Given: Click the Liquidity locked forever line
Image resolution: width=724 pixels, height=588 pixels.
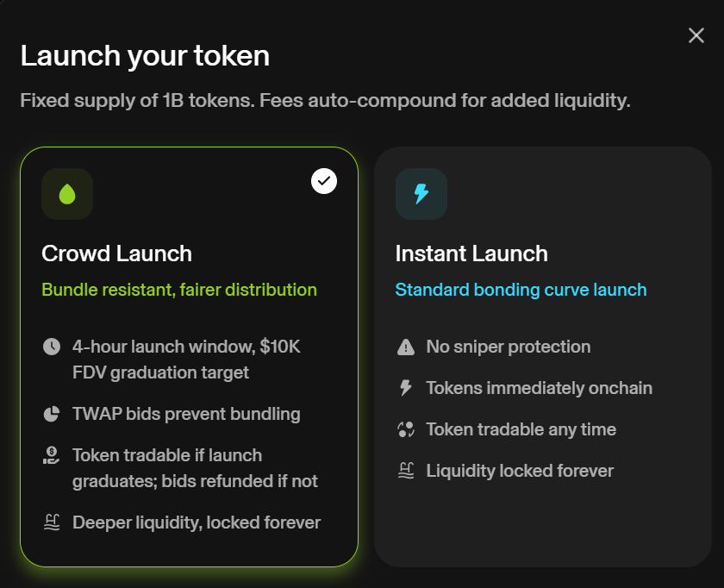Looking at the screenshot, I should 520,471.
